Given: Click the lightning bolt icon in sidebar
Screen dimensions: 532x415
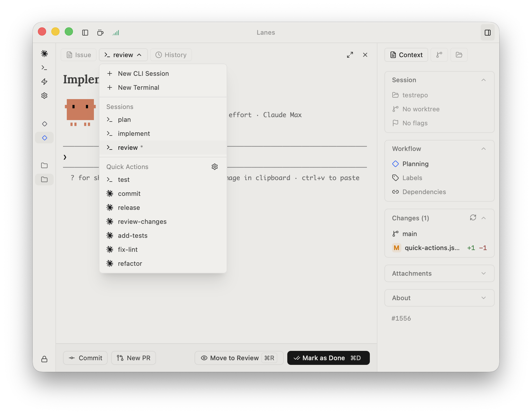Looking at the screenshot, I should click(x=44, y=82).
